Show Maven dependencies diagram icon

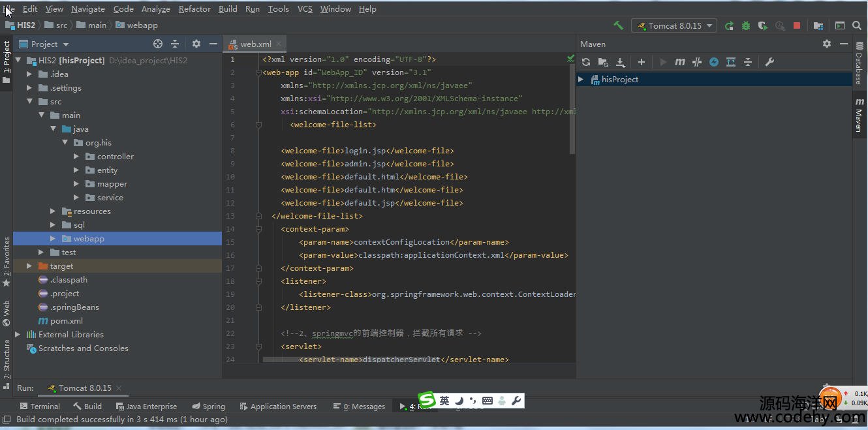point(731,62)
